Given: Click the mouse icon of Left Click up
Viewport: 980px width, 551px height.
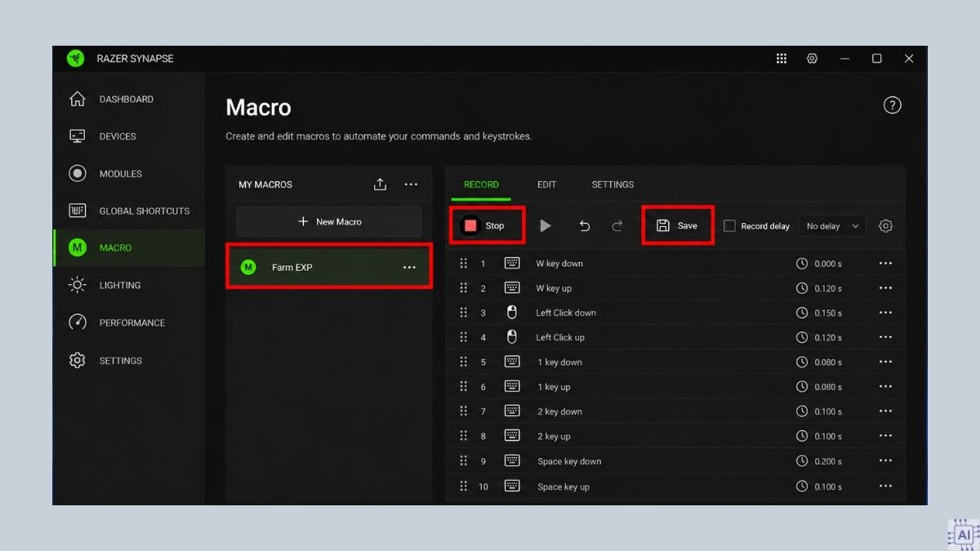Looking at the screenshot, I should [512, 337].
